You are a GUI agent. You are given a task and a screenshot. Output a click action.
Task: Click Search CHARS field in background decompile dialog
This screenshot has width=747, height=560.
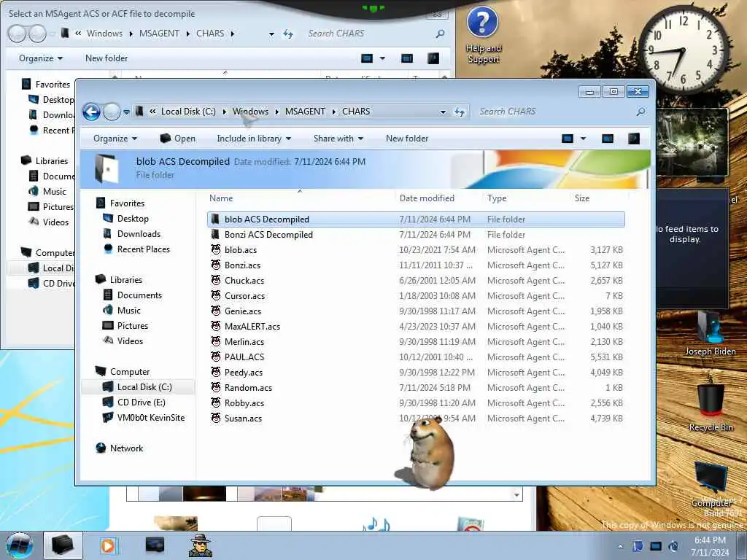pos(374,34)
